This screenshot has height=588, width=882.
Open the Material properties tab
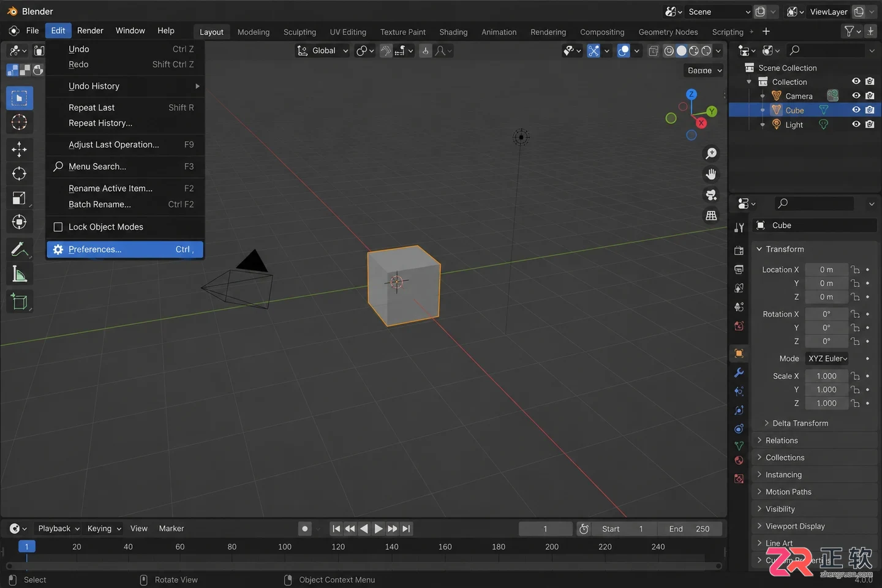[739, 461]
